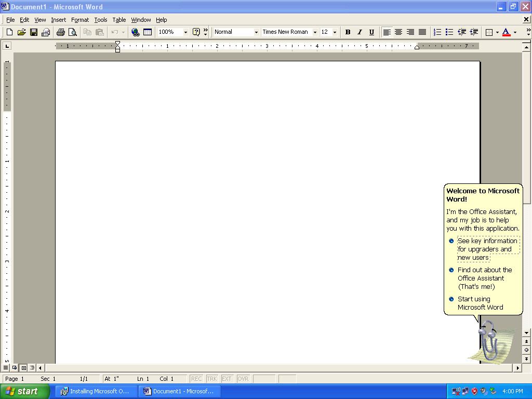Open the Times New Roman font dropdown
Screen dimensions: 532x399
click(315, 32)
